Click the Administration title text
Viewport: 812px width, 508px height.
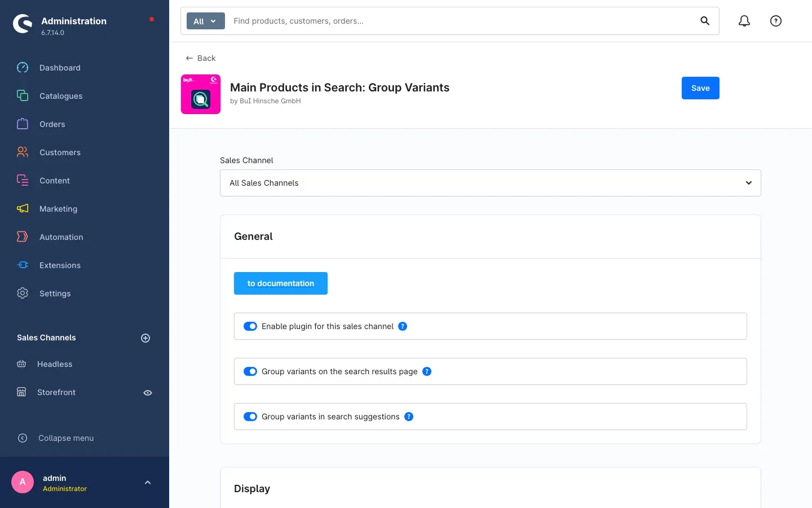[74, 21]
